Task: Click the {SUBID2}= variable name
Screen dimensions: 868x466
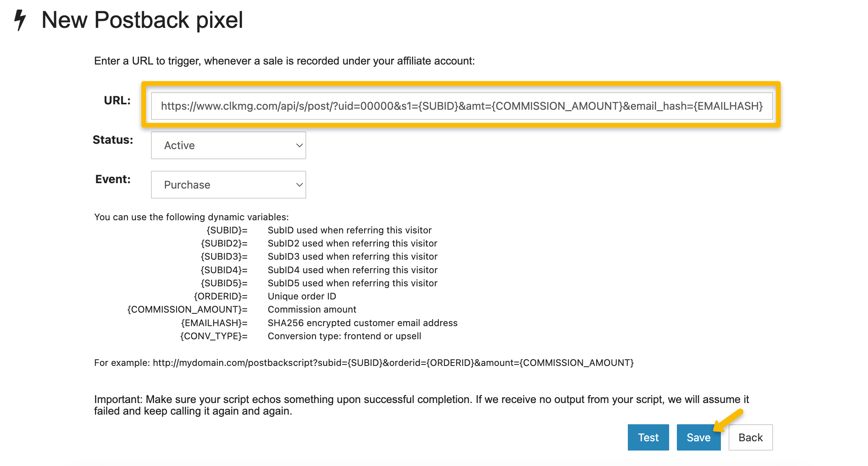Action: click(x=224, y=243)
